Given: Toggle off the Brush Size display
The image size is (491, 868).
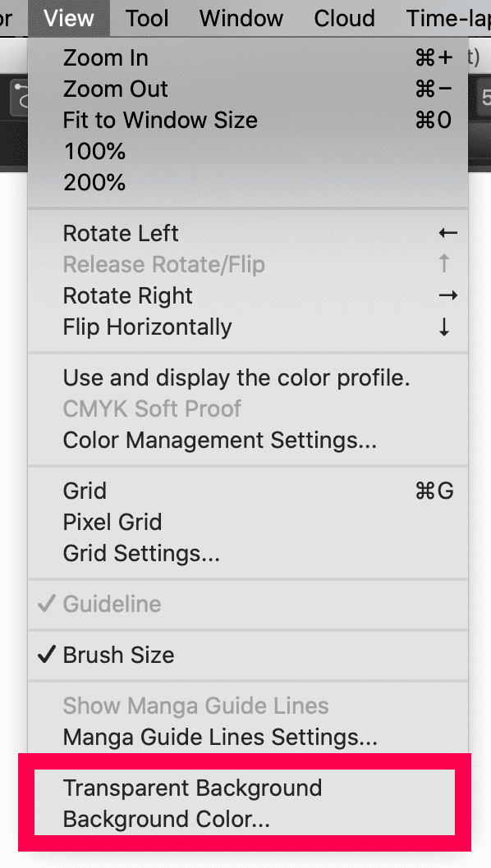Looking at the screenshot, I should pyautogui.click(x=118, y=655).
